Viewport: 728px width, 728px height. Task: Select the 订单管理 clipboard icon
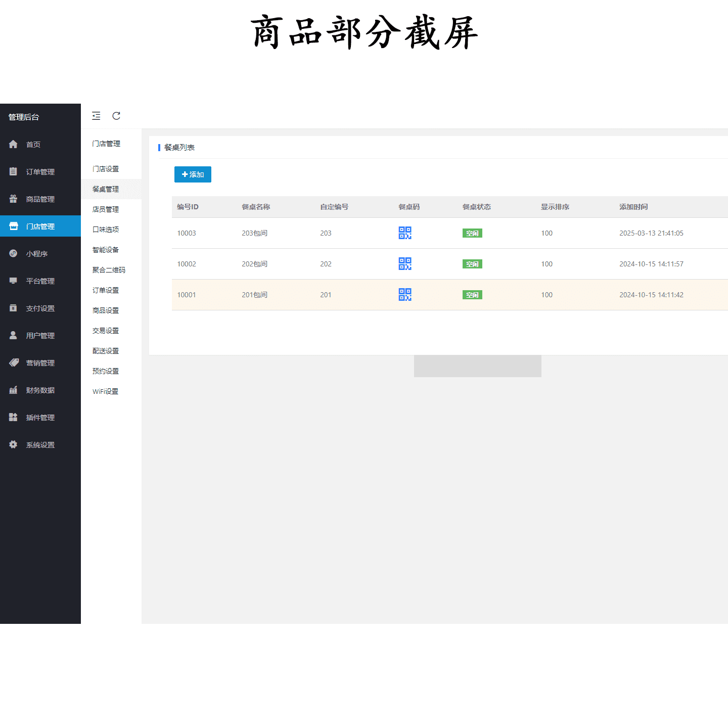13,171
